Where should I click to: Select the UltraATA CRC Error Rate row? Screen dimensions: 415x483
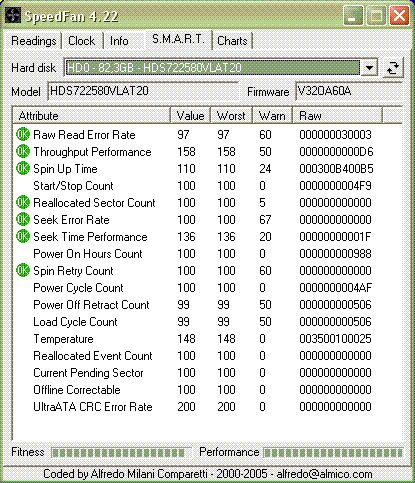tap(207, 407)
